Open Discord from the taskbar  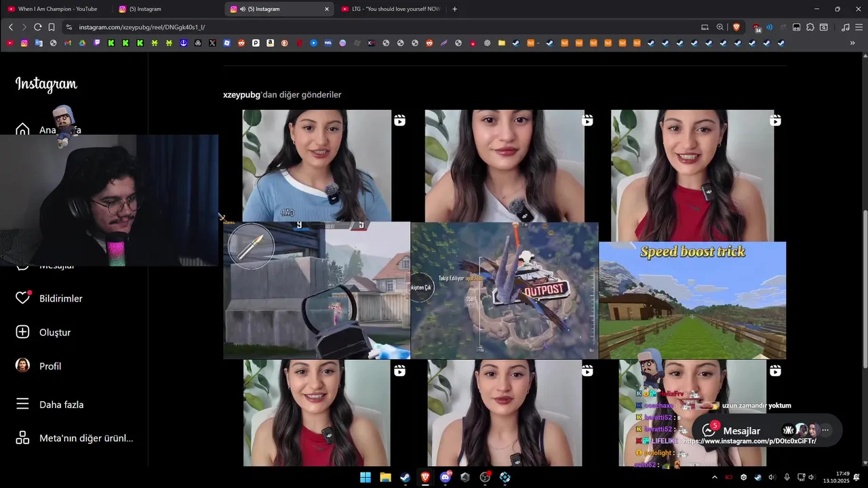tap(446, 477)
